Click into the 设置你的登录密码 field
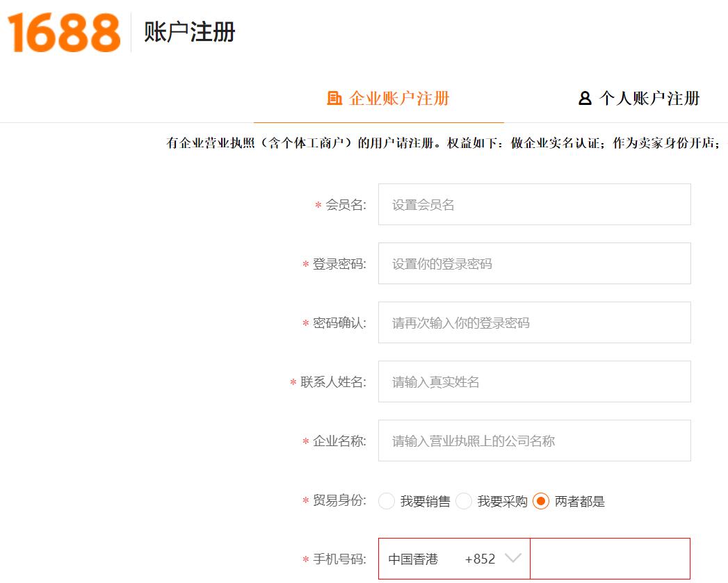728x583 pixels. coord(534,263)
